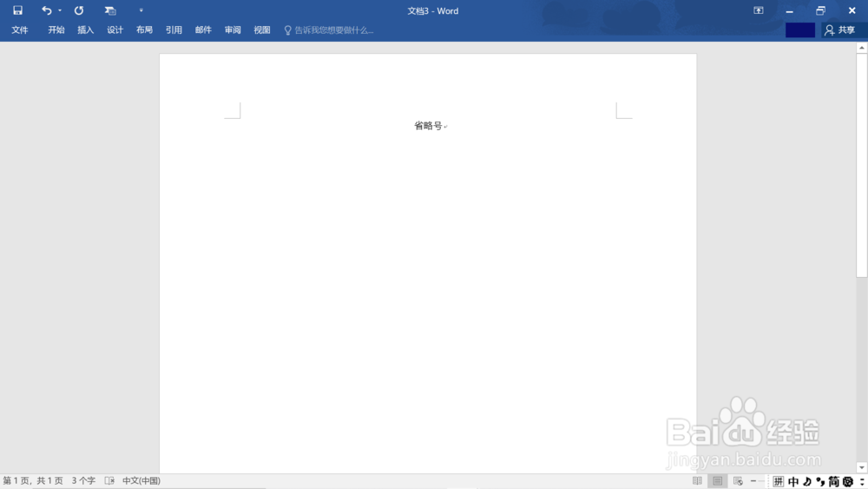Click the 第1页，共1页 page indicator

[33, 480]
